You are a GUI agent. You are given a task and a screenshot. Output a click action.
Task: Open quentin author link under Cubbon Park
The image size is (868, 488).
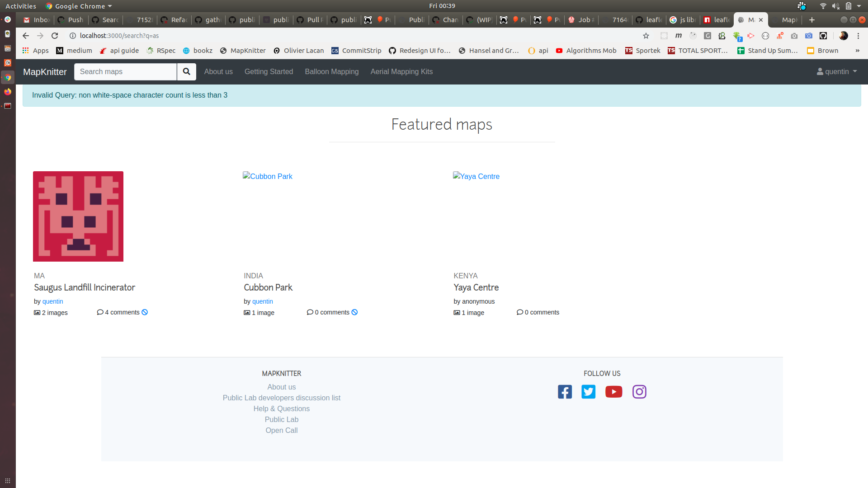tap(263, 301)
